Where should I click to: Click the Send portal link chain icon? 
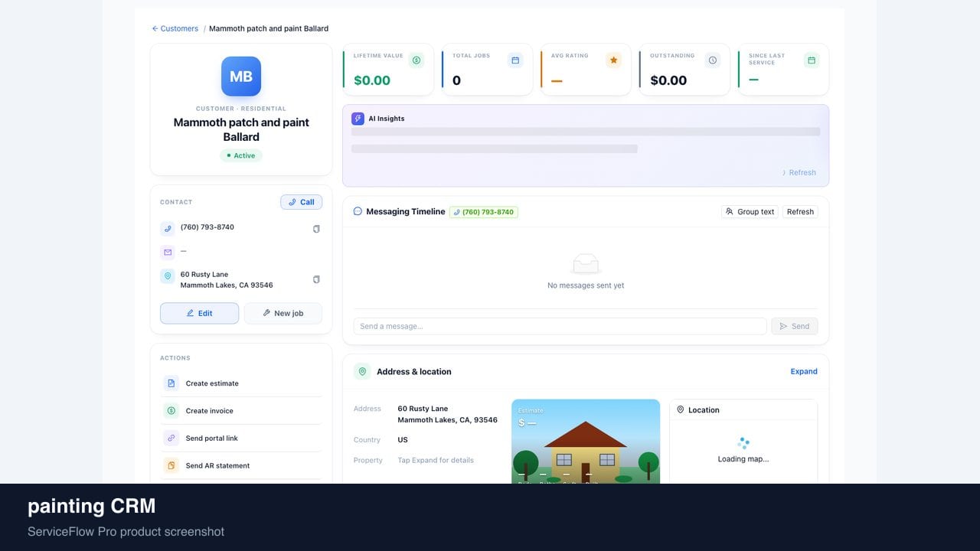click(171, 439)
